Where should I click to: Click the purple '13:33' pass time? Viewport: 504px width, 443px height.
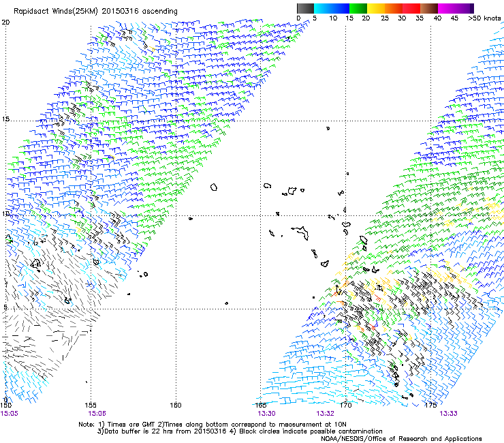(x=448, y=414)
